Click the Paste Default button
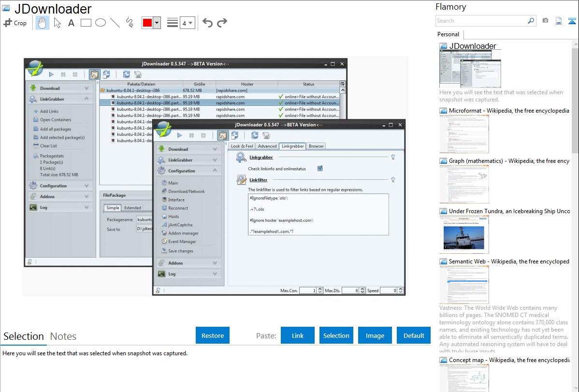Image resolution: width=579 pixels, height=392 pixels. pos(414,335)
